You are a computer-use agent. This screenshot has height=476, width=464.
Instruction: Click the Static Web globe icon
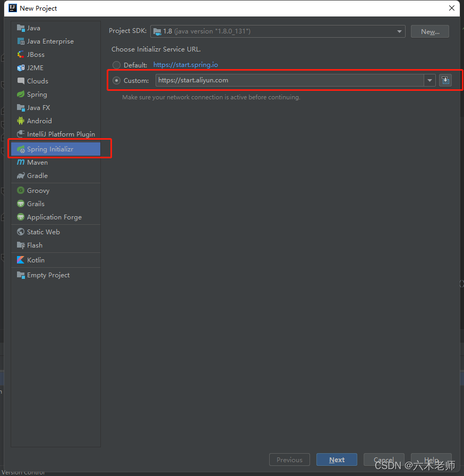pyautogui.click(x=21, y=232)
